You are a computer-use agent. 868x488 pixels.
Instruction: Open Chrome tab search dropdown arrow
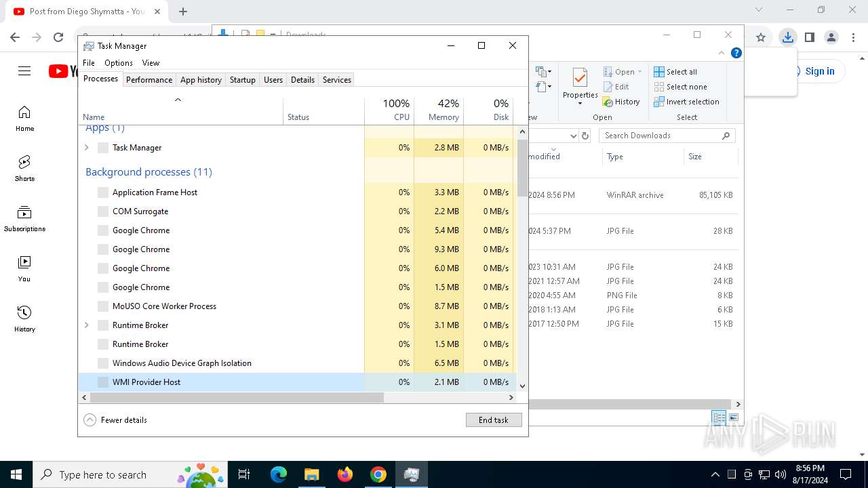tap(759, 10)
